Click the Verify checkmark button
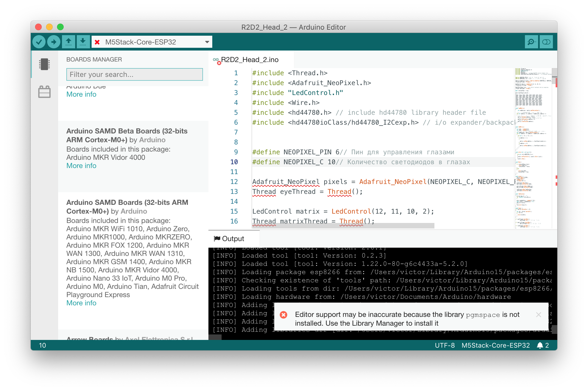The height and width of the screenshot is (391, 588). [x=39, y=42]
